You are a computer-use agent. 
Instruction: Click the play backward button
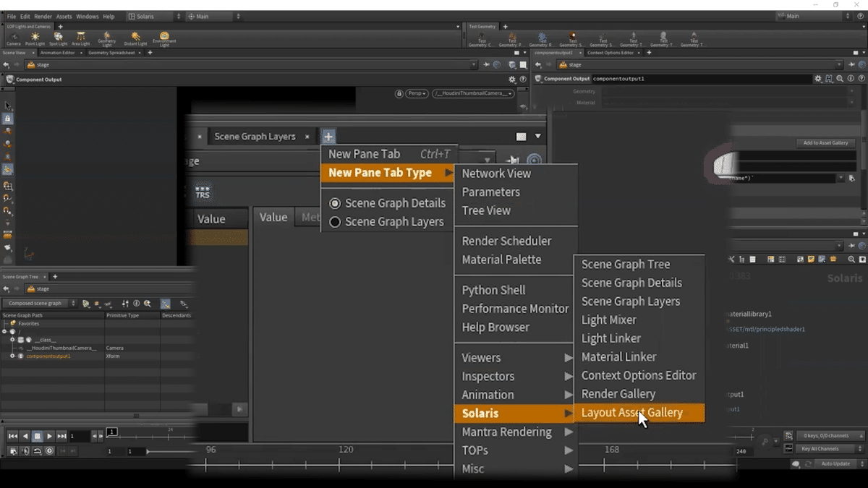tap(25, 436)
